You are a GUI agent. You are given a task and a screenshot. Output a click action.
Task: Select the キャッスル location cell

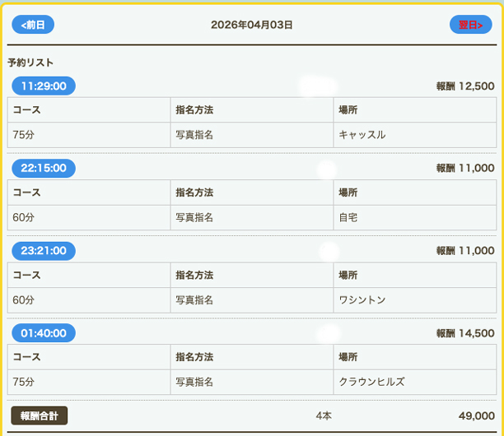pyautogui.click(x=362, y=135)
